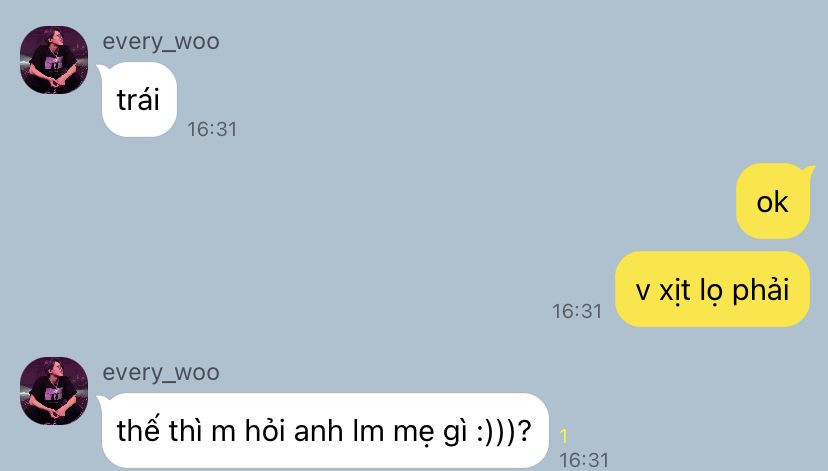Tap the pointed tail of the 'trái' bubble

click(x=102, y=69)
